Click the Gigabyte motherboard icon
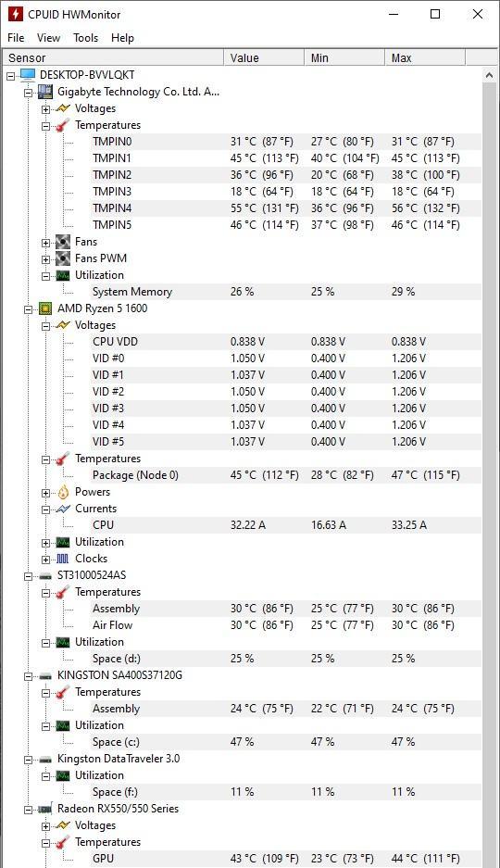 point(45,92)
